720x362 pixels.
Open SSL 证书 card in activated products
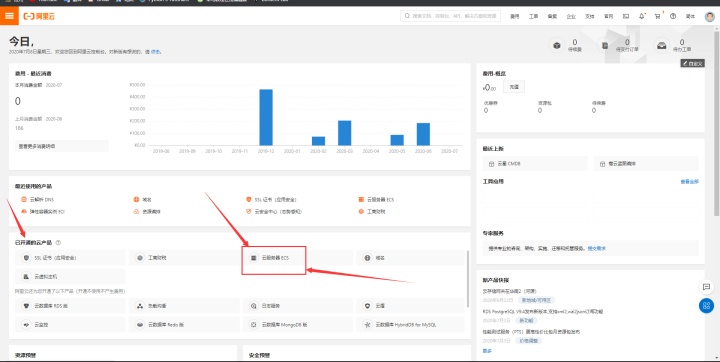(x=70, y=258)
